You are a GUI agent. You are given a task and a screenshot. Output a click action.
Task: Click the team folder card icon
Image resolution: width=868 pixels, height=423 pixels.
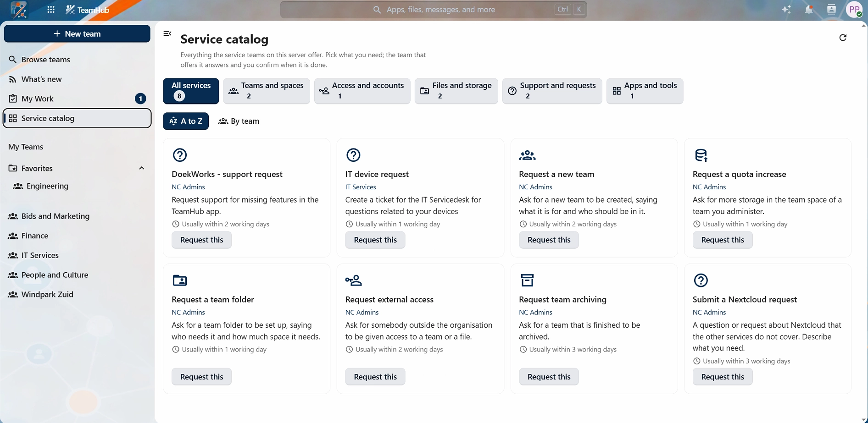click(180, 280)
